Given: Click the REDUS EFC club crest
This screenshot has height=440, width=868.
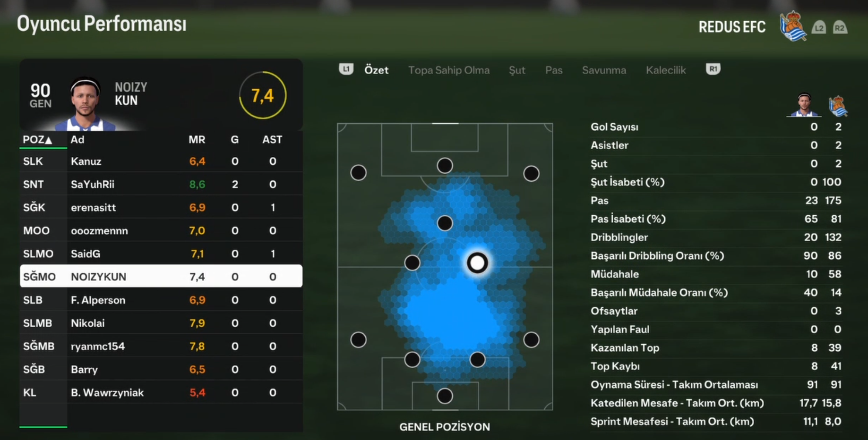Looking at the screenshot, I should pos(793,26).
